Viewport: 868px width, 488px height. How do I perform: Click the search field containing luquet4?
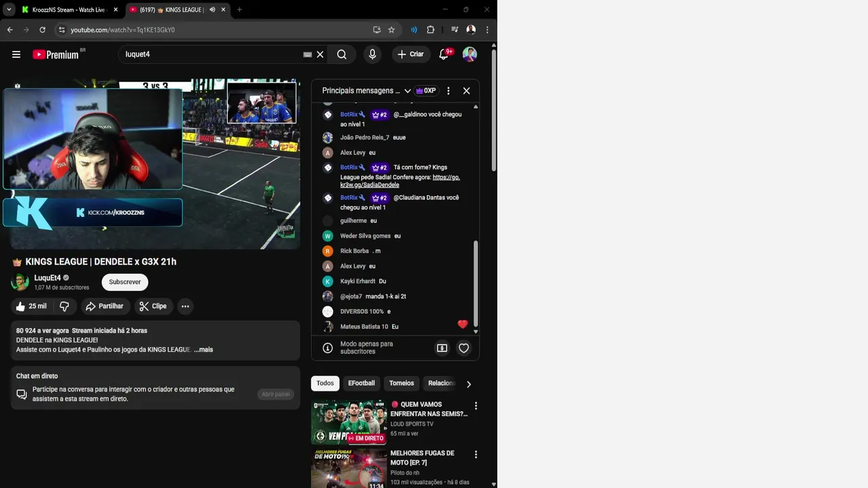pos(210,54)
